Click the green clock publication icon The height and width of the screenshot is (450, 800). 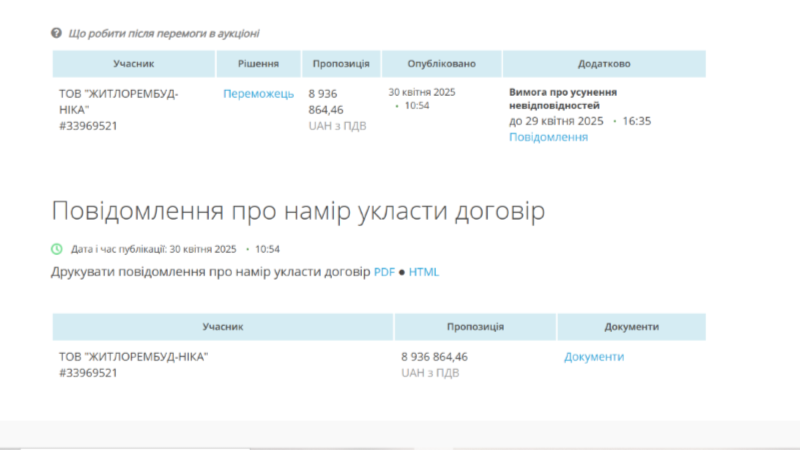(x=57, y=249)
